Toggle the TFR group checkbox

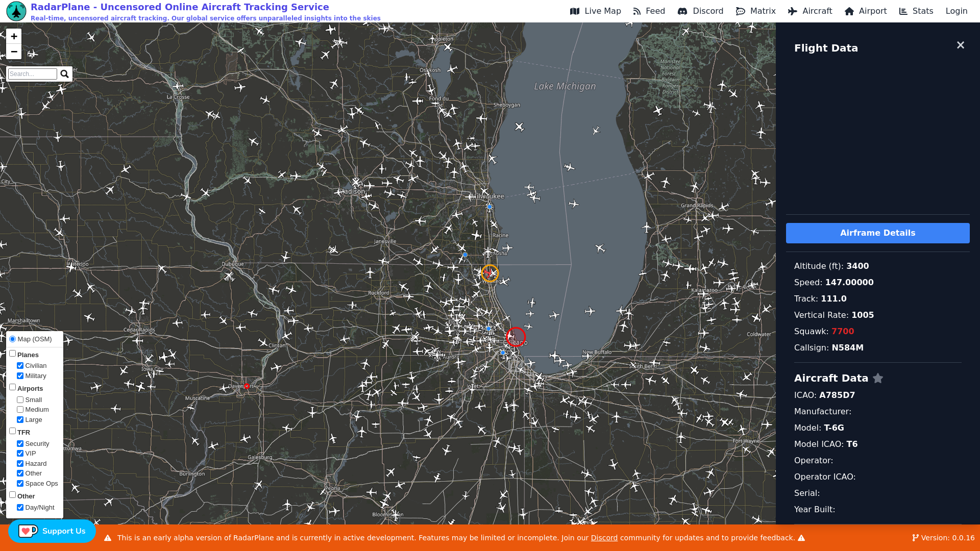coord(12,431)
